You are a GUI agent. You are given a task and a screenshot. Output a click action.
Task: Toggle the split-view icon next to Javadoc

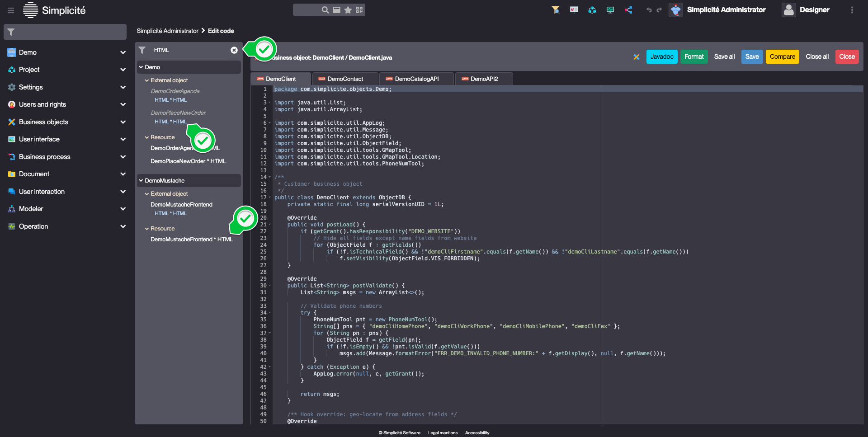tap(637, 57)
